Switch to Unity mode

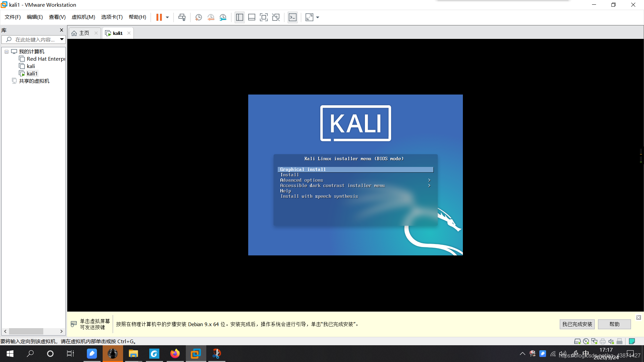tap(276, 17)
